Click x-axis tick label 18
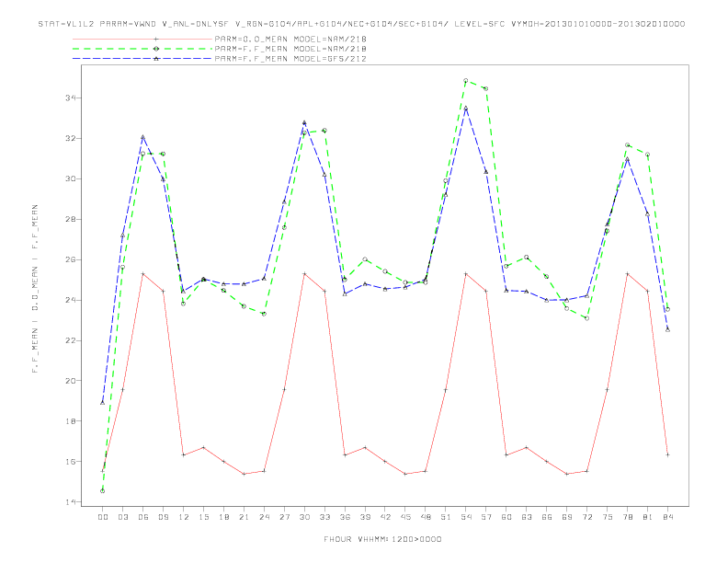Screen dimensions: 728x563 [223, 517]
